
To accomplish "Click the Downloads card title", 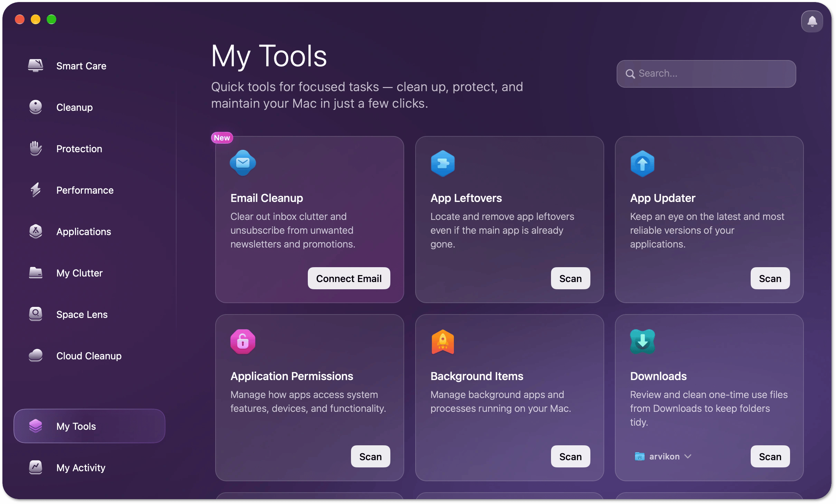I will click(x=658, y=376).
